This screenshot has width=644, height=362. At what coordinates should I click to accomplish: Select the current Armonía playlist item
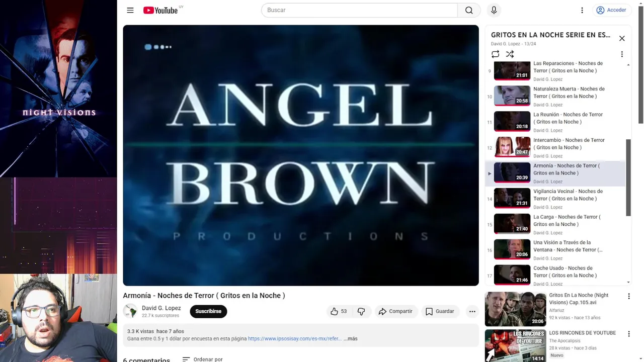click(x=555, y=173)
